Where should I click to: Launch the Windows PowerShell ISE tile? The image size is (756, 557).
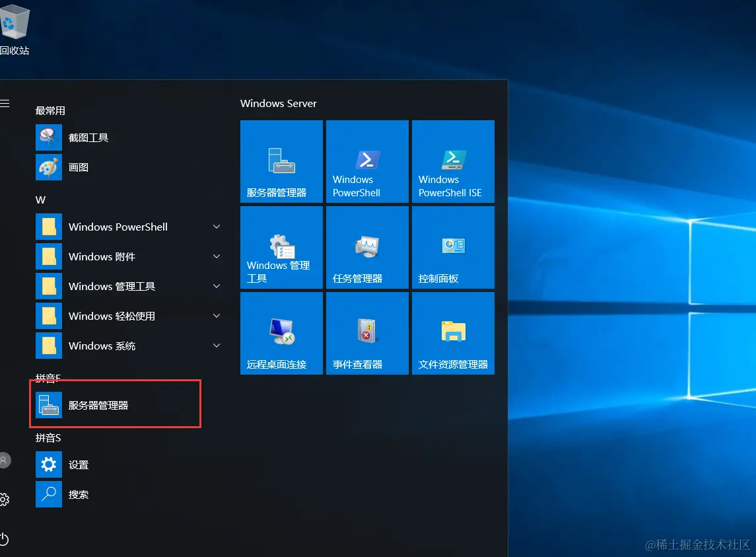click(453, 162)
